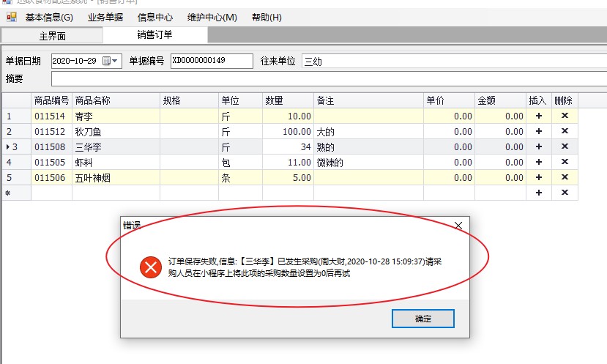Click the 确定 button
Image resolution: width=607 pixels, height=364 pixels.
[422, 319]
